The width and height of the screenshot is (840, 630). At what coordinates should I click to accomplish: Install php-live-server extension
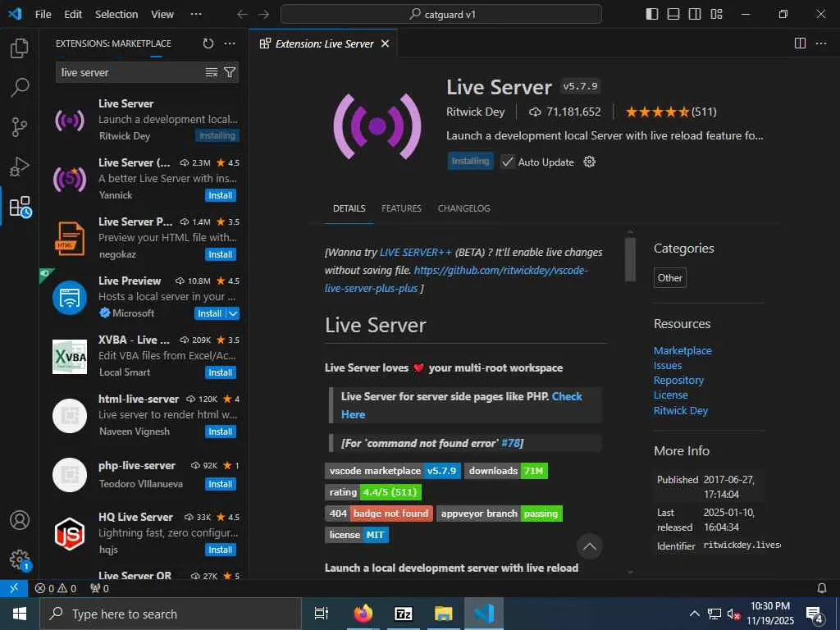pos(220,484)
